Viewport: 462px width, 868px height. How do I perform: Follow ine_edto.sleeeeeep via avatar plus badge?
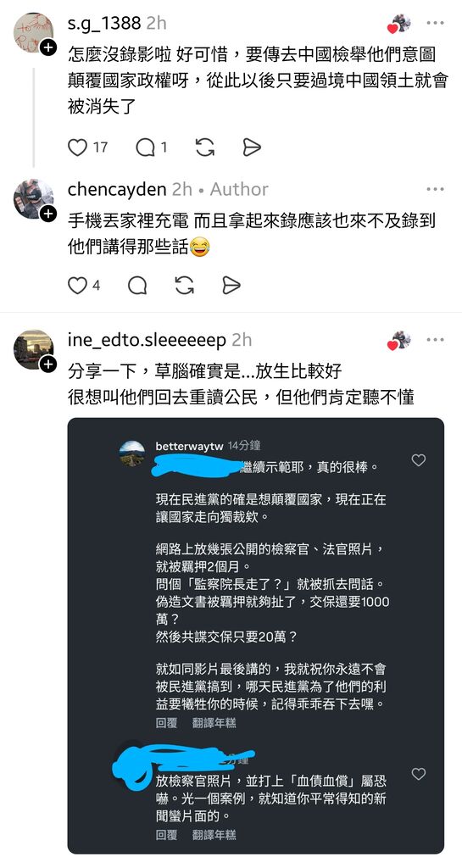click(x=48, y=364)
